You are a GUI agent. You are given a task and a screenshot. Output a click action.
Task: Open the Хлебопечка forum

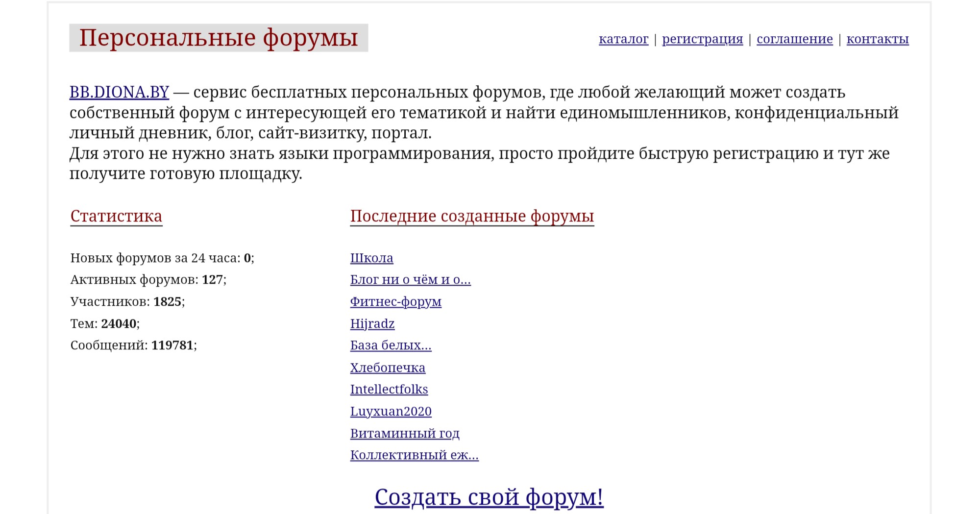(x=388, y=367)
